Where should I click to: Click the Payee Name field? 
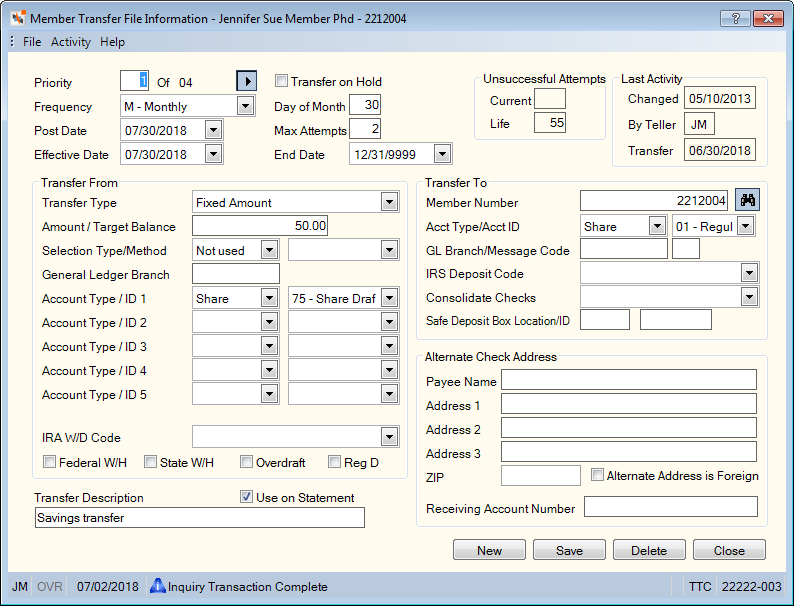click(629, 380)
